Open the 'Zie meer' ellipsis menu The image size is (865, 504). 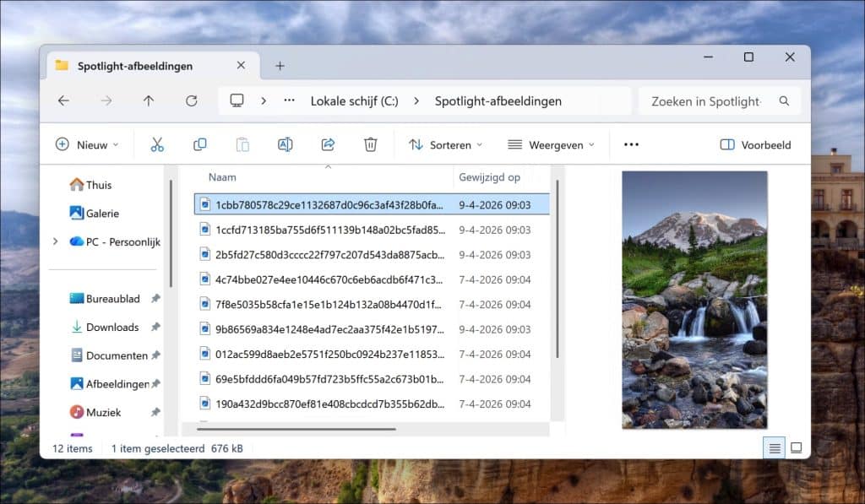click(x=630, y=144)
